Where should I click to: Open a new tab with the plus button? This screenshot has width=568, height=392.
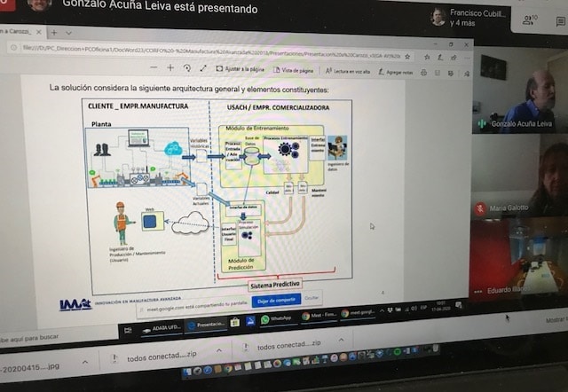click(54, 33)
